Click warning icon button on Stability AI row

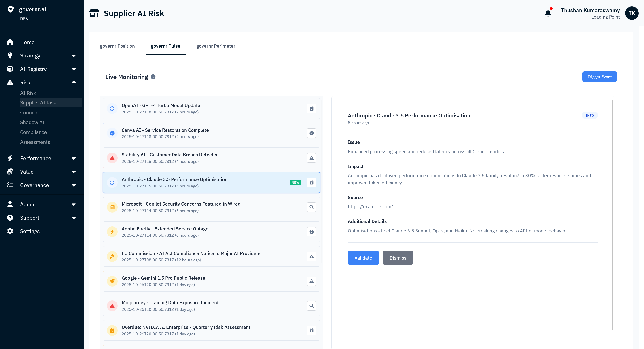(x=311, y=158)
